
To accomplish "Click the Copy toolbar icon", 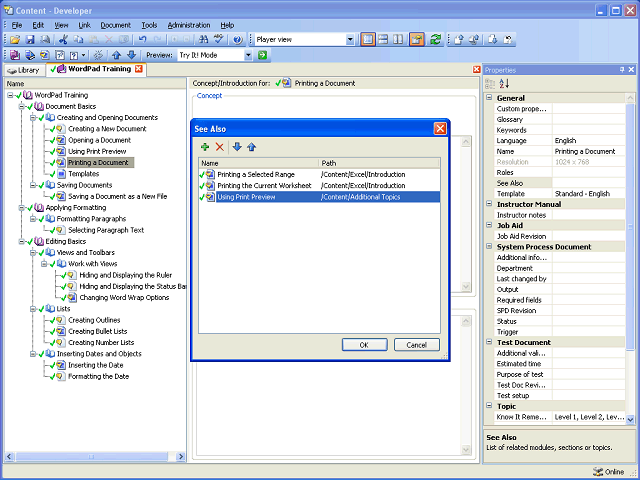I will tap(78, 40).
